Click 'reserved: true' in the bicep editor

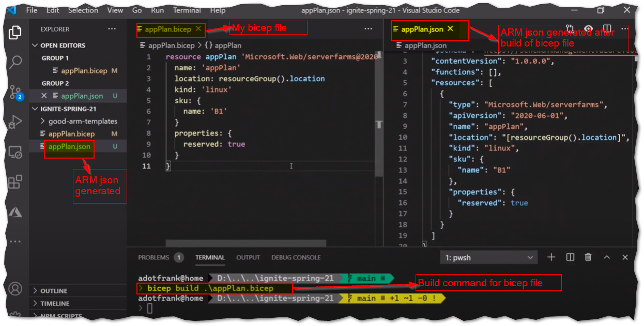pos(214,144)
